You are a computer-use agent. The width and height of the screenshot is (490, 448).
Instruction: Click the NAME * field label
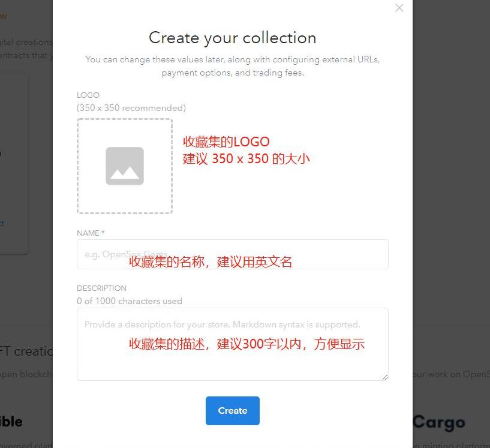91,233
